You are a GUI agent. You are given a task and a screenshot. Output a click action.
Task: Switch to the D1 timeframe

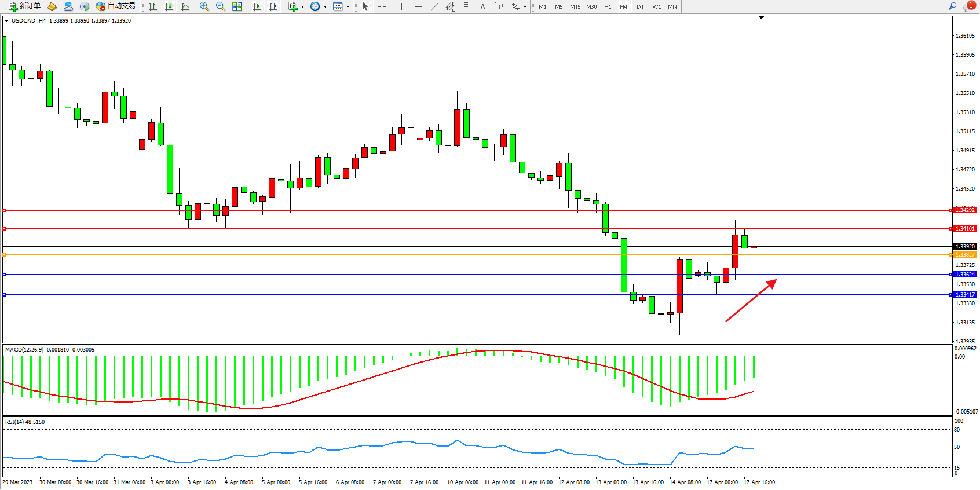point(640,6)
